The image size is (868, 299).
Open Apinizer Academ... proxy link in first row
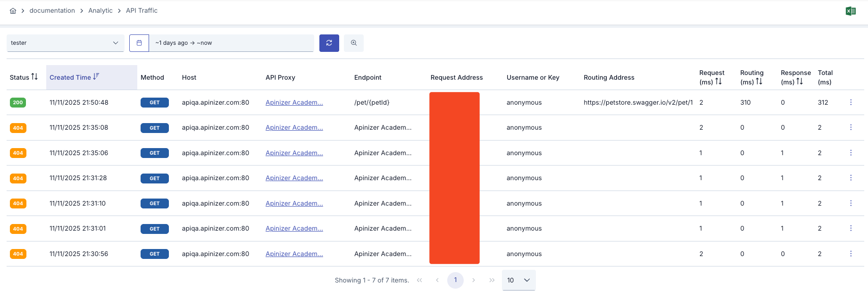294,102
